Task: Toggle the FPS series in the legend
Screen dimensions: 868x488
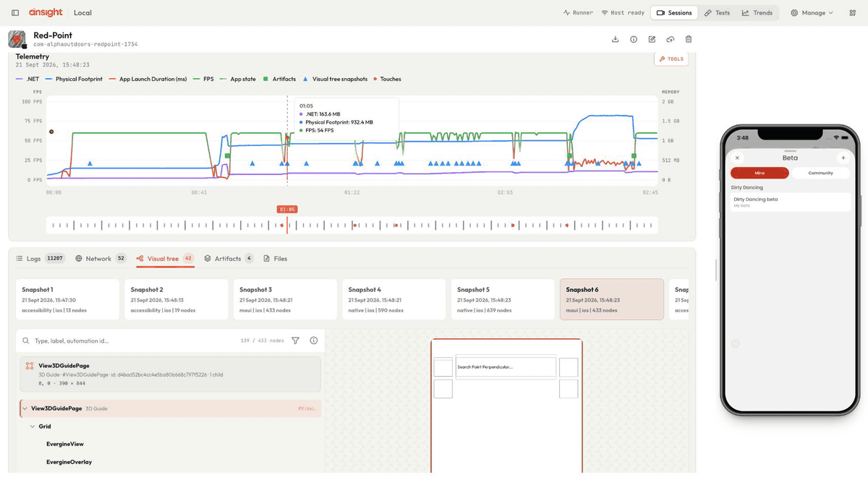Action: (203, 79)
